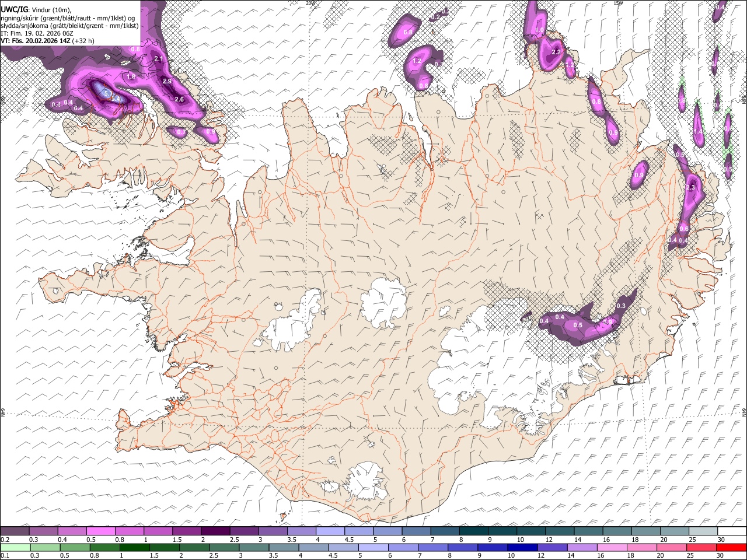
Task: Select bottom legend swatch between 3 and 3.5
Action: pos(253,547)
